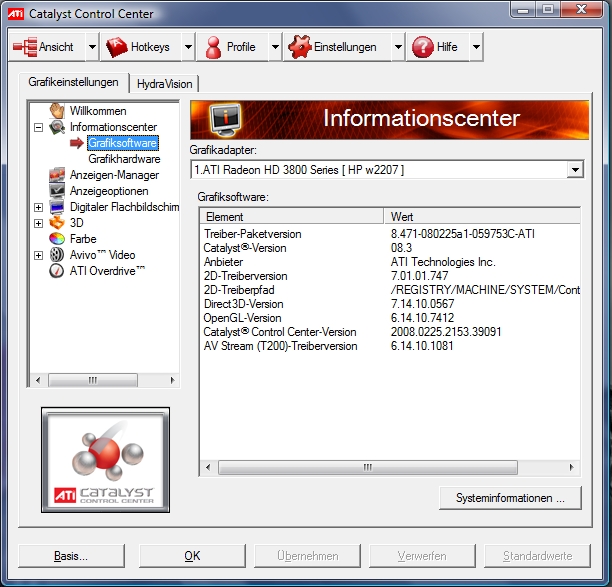Select the 2D-Treiberpfad row
The image size is (612, 587).
(x=390, y=290)
